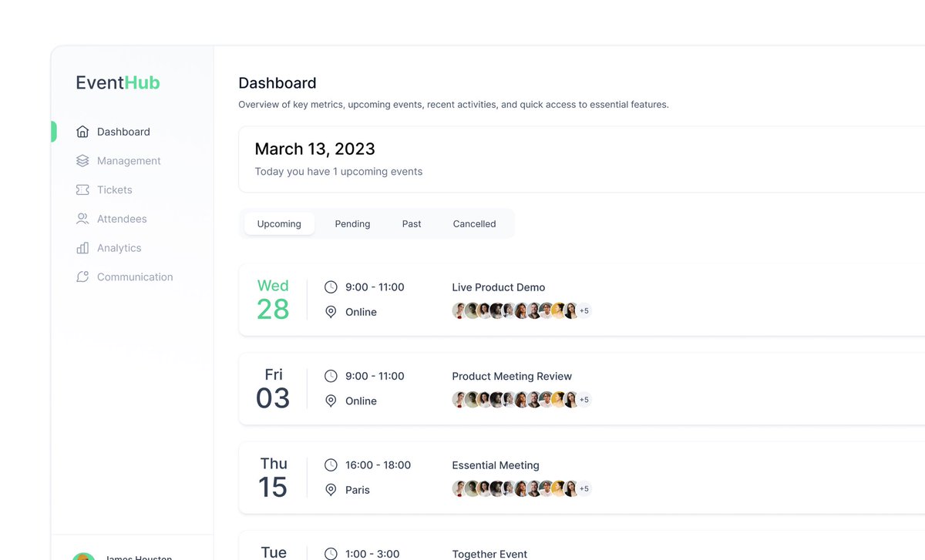Switch to the Past tab
Screen dimensions: 925x560
(412, 223)
